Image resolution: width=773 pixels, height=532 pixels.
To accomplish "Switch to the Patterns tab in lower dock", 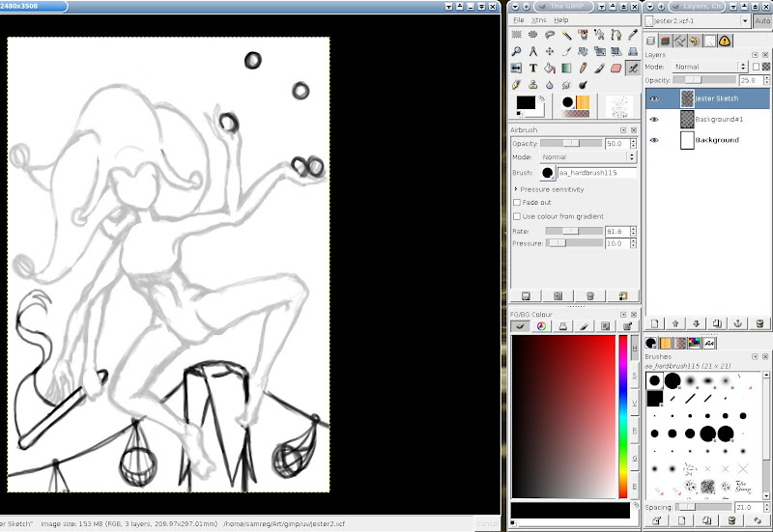I will (x=666, y=343).
